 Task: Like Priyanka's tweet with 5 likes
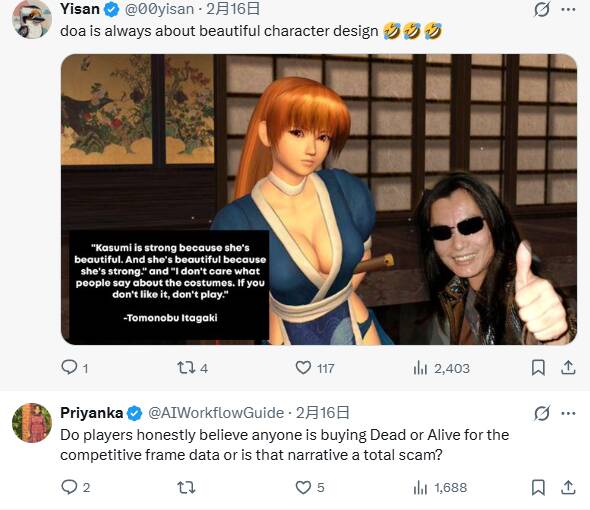coord(310,487)
